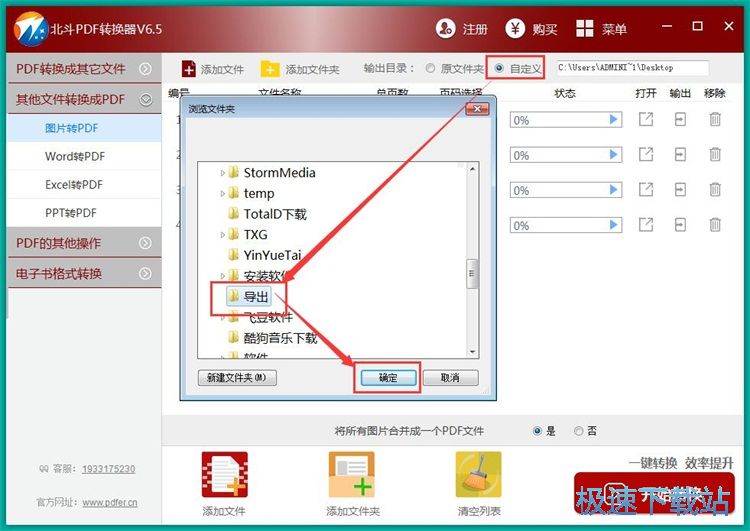Click output icon in third row
The image size is (750, 531).
(x=680, y=190)
